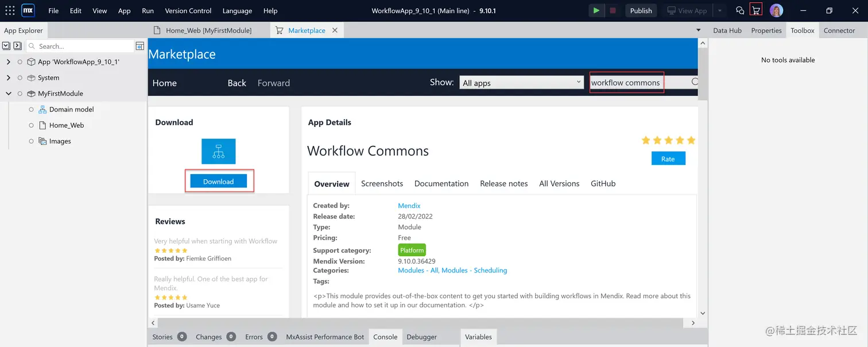Viewport: 868px width, 347px height.
Task: Open the App menu
Action: [125, 10]
